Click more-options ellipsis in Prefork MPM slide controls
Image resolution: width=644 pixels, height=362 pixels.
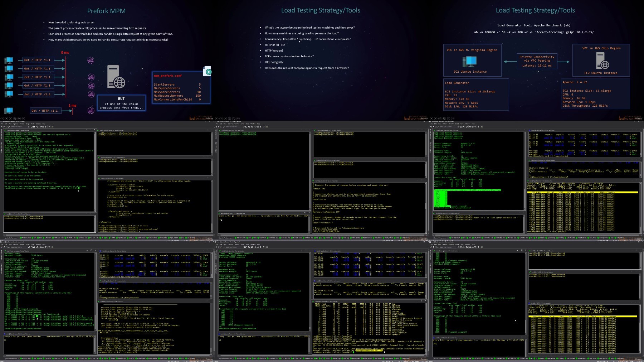pos(23,119)
